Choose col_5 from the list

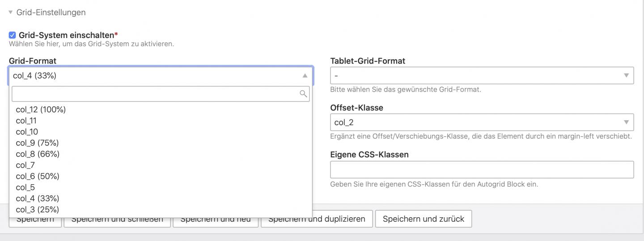point(25,187)
